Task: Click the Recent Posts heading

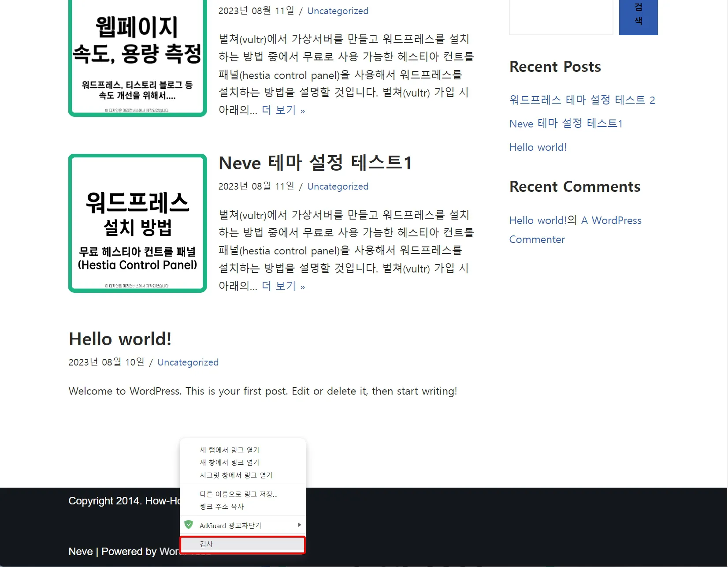Action: pyautogui.click(x=555, y=67)
